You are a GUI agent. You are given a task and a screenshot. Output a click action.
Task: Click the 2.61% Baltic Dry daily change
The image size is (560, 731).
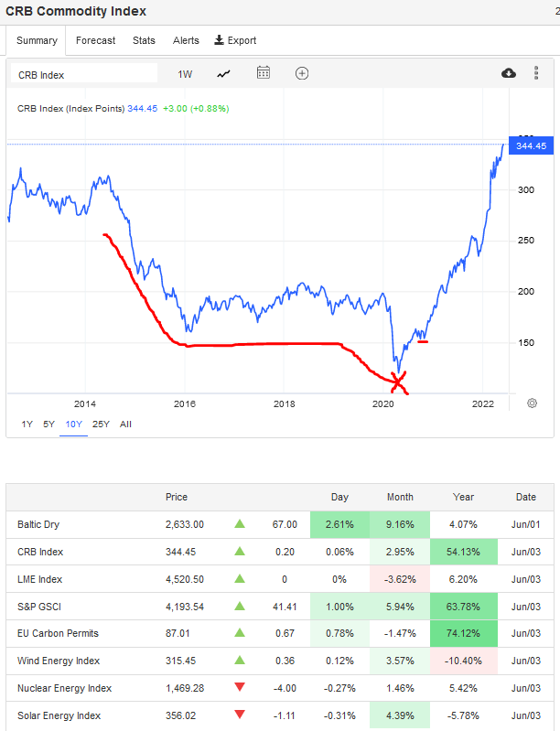point(339,524)
